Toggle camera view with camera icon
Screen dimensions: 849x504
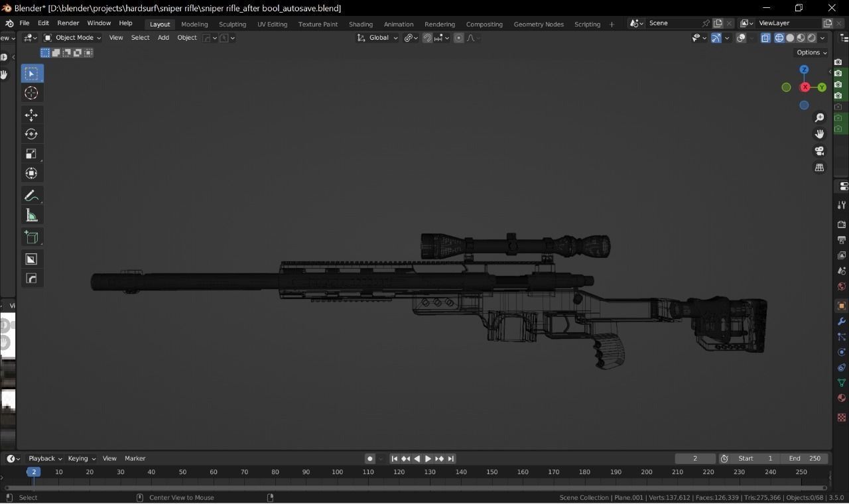point(820,151)
